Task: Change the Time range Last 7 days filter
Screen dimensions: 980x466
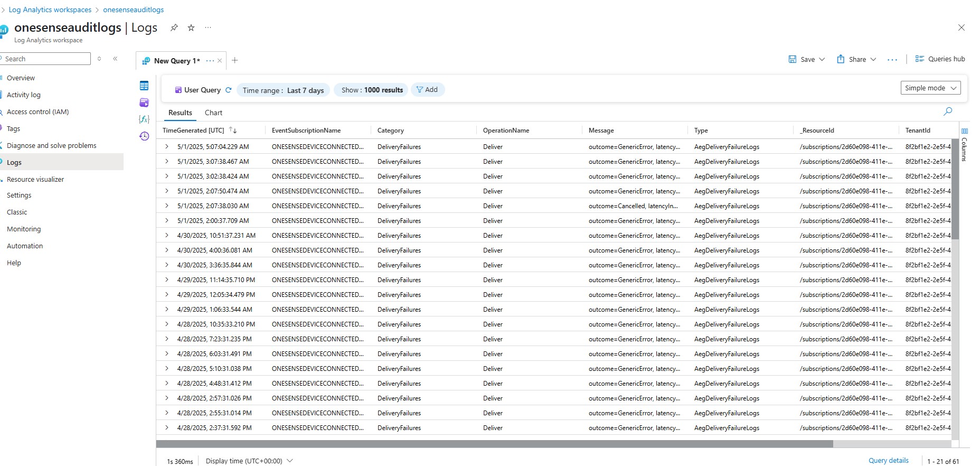Action: (283, 90)
